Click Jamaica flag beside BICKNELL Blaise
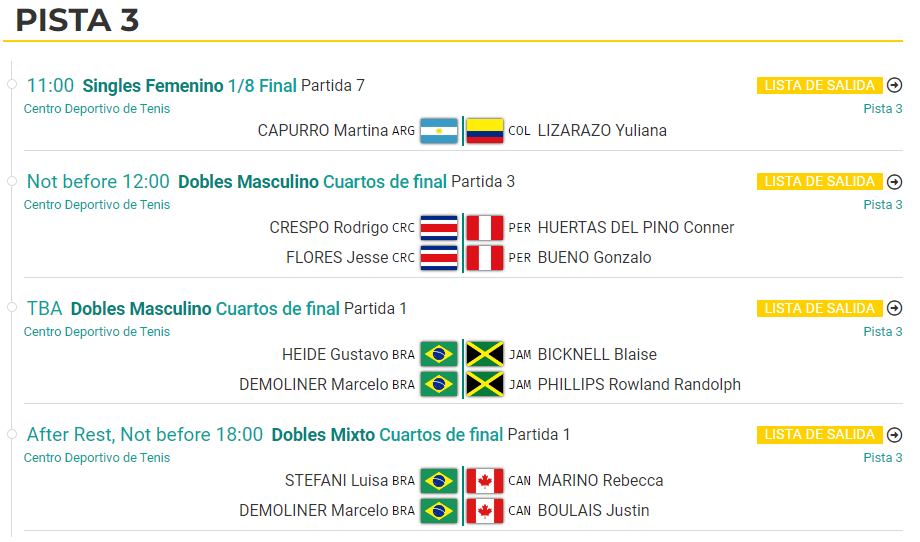 click(x=485, y=354)
